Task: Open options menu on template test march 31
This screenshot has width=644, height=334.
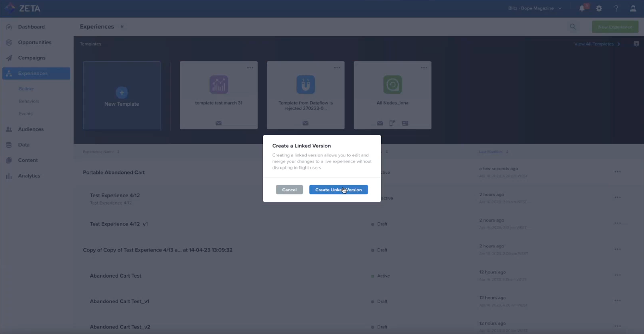Action: click(250, 68)
